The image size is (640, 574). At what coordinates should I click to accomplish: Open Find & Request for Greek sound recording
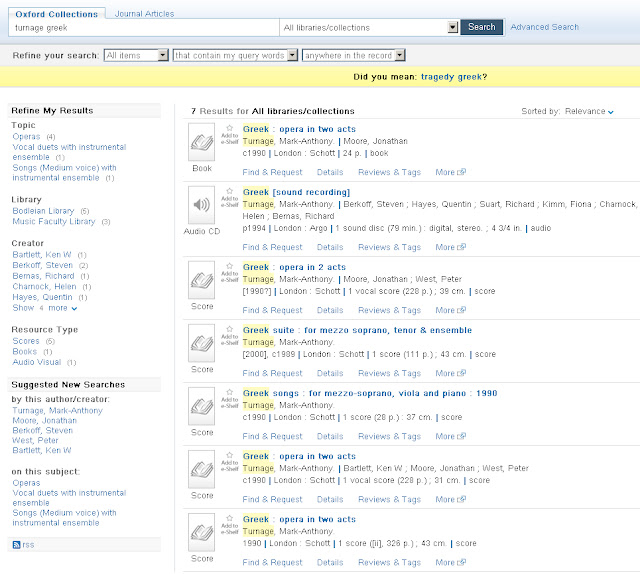coord(272,247)
